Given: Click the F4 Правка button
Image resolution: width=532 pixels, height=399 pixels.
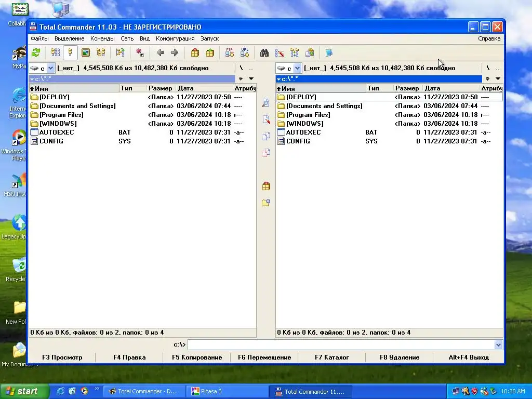Looking at the screenshot, I should tap(129, 357).
